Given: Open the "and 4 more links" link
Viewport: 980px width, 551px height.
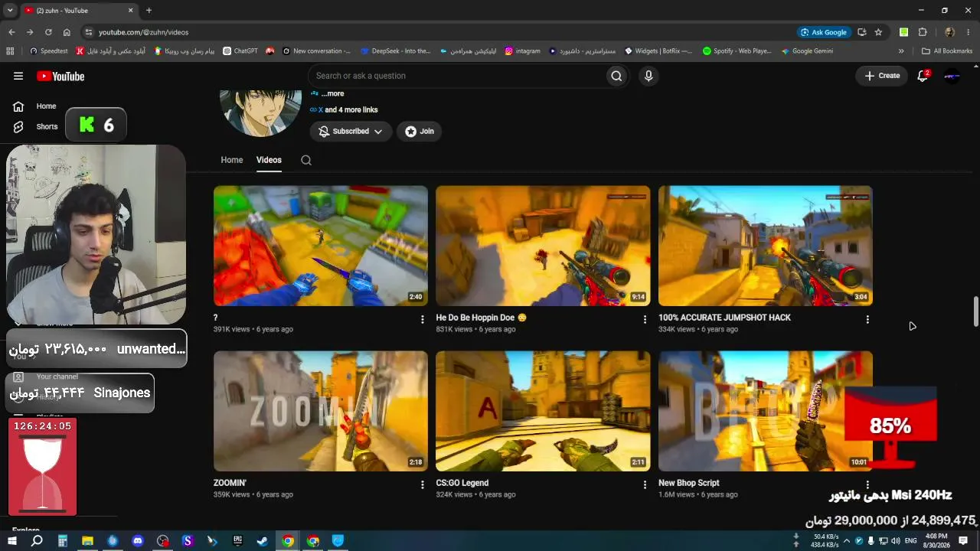Looking at the screenshot, I should (x=351, y=109).
